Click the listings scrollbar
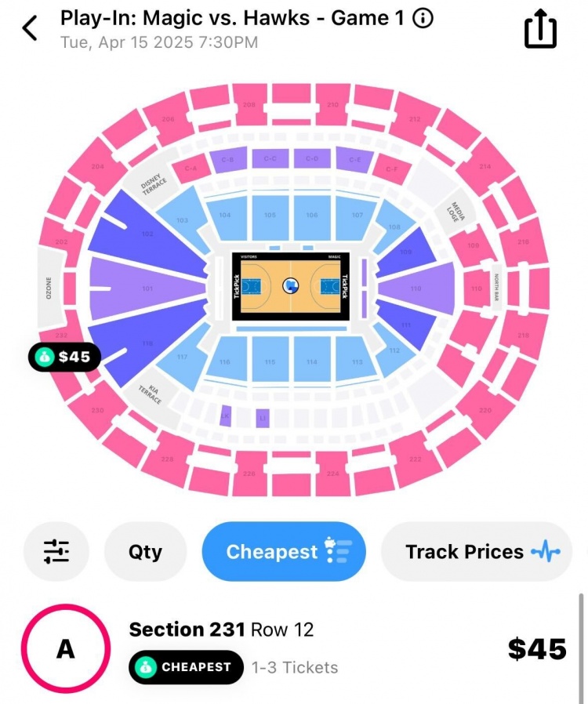This screenshot has height=704, width=588. click(581, 647)
